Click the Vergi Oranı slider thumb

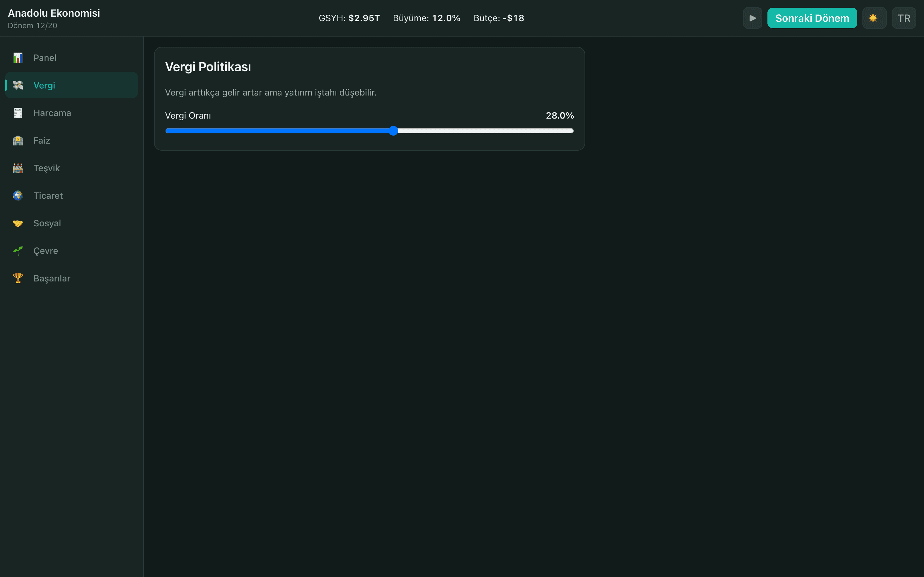pyautogui.click(x=393, y=131)
